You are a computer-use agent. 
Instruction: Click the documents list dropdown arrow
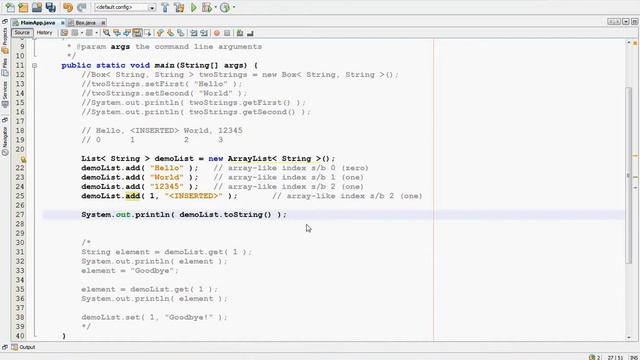[x=626, y=22]
